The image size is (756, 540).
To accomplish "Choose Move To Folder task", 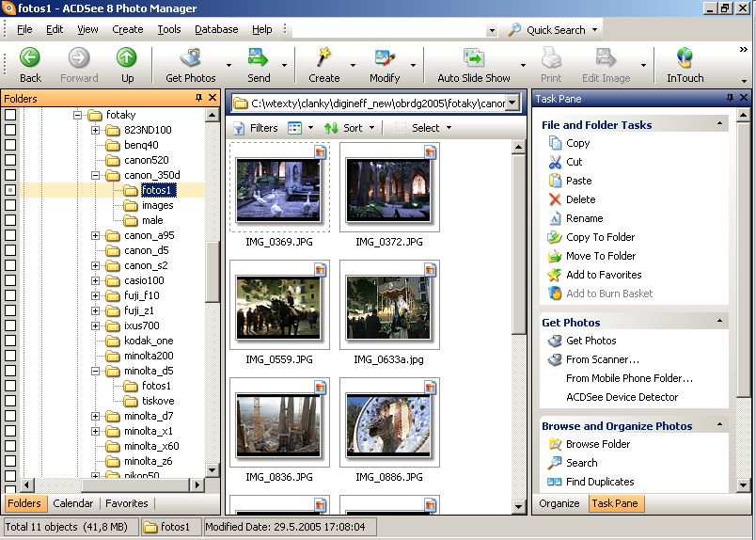I will tap(601, 256).
